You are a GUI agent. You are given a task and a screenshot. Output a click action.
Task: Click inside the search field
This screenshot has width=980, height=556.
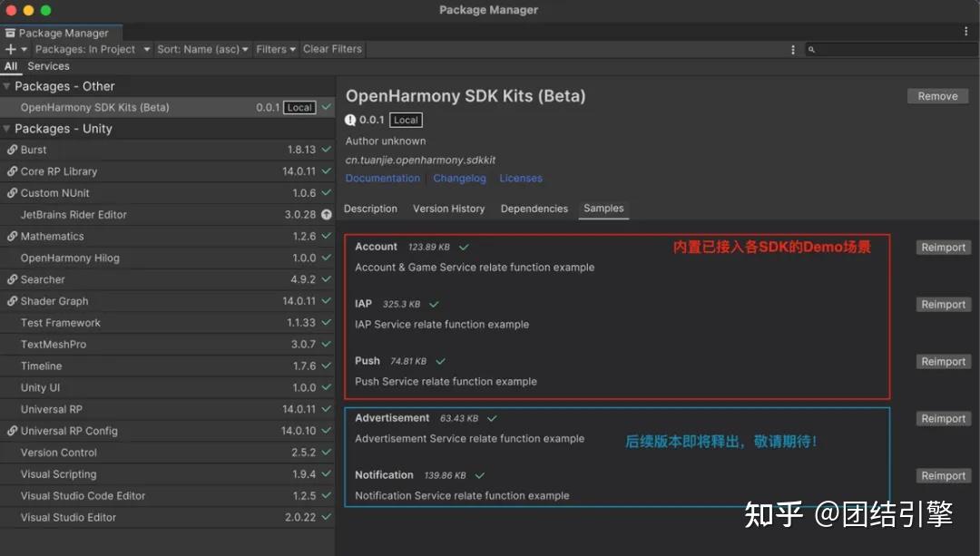coord(889,49)
